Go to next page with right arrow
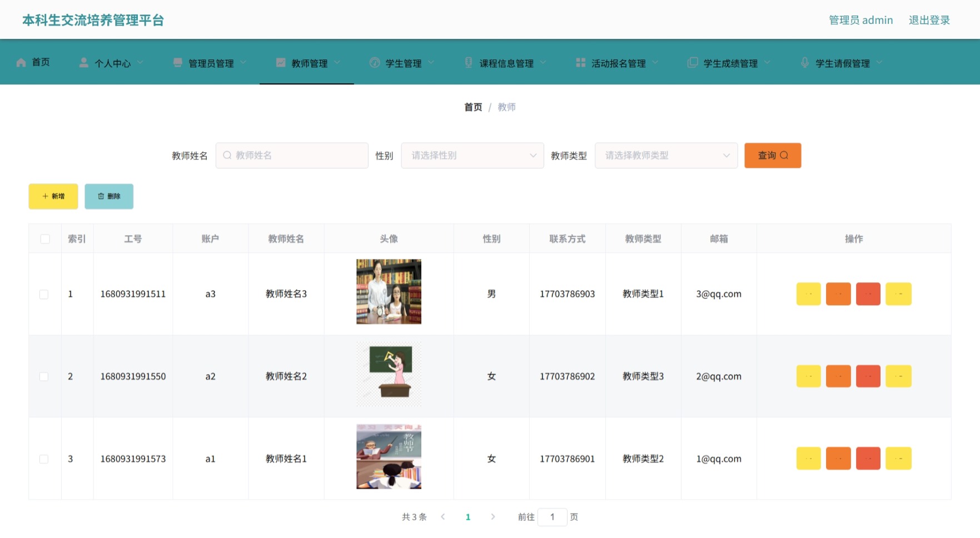 coord(493,517)
